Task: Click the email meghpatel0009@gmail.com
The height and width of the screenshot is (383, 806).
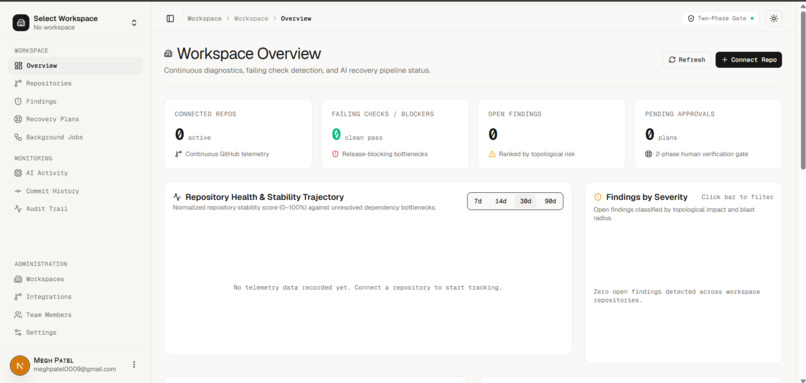Action: (75, 369)
